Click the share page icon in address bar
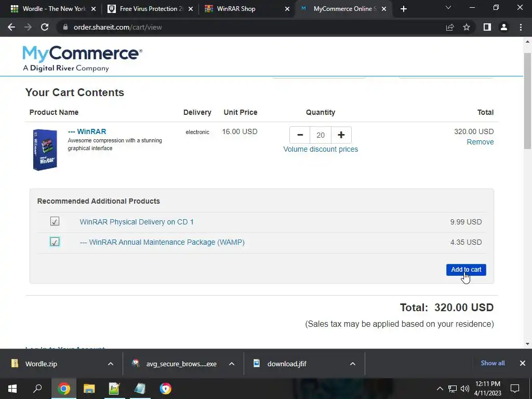This screenshot has width=532, height=399. point(450,27)
